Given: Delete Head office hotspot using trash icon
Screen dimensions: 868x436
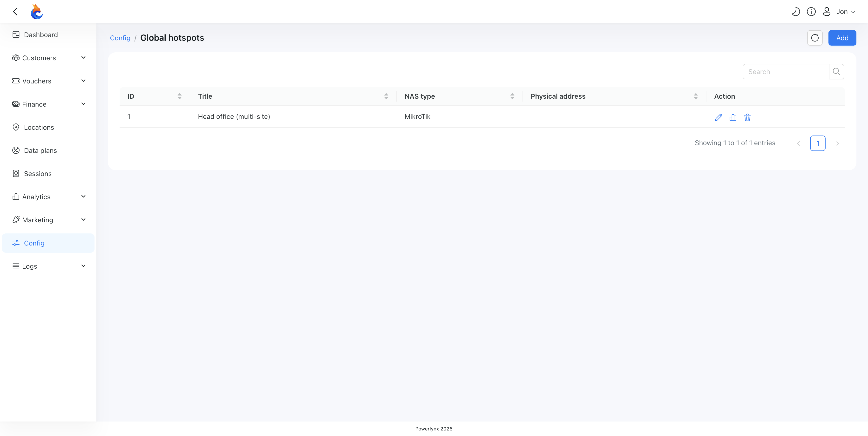Looking at the screenshot, I should [x=747, y=117].
